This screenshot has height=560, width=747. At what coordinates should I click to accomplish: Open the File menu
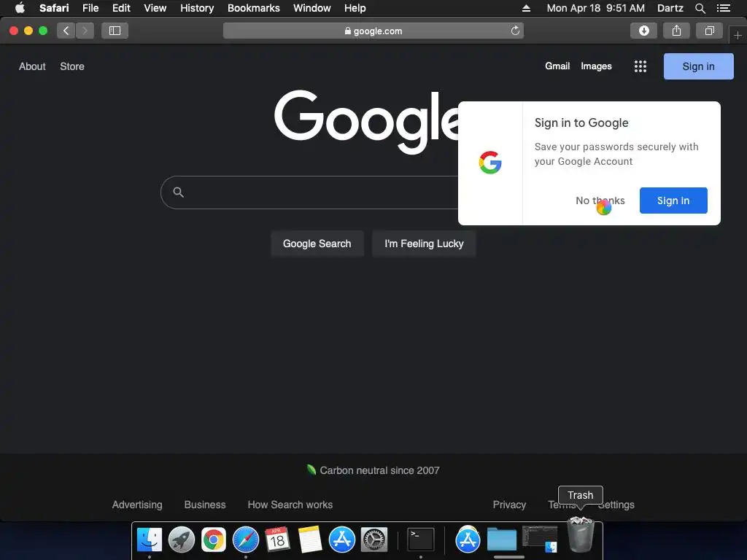coord(90,8)
